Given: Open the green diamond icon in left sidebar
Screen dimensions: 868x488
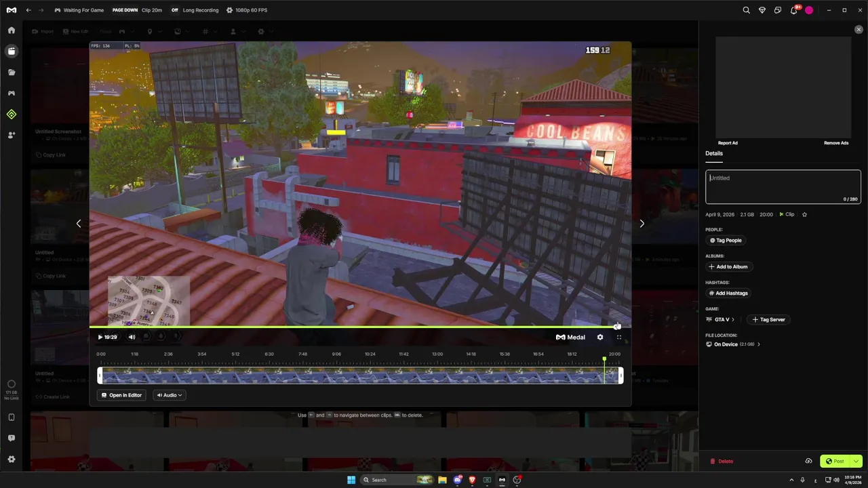Looking at the screenshot, I should click(12, 115).
